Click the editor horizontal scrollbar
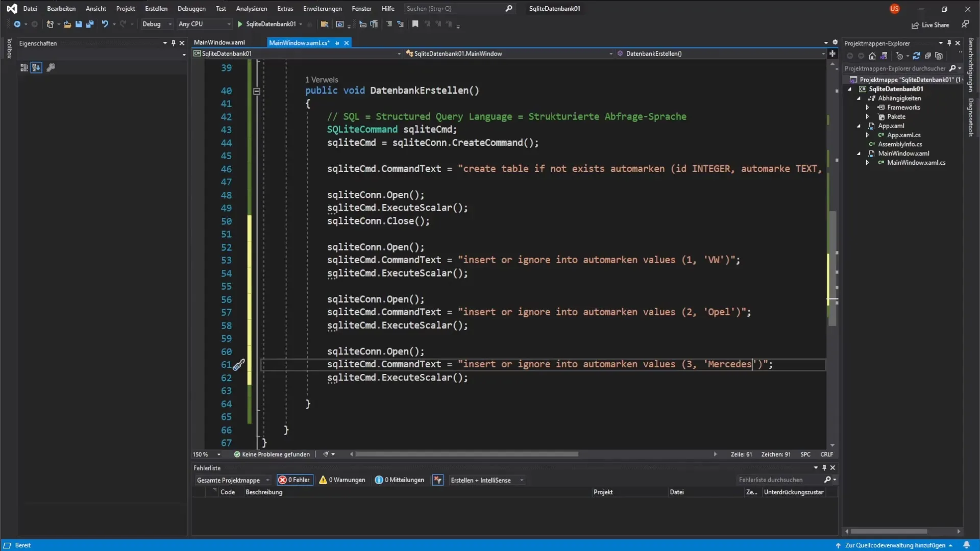Screen dimensions: 980x551 467,454
